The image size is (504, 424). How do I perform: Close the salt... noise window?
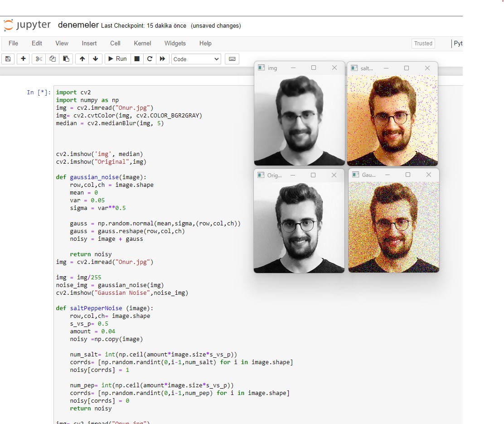tap(427, 68)
